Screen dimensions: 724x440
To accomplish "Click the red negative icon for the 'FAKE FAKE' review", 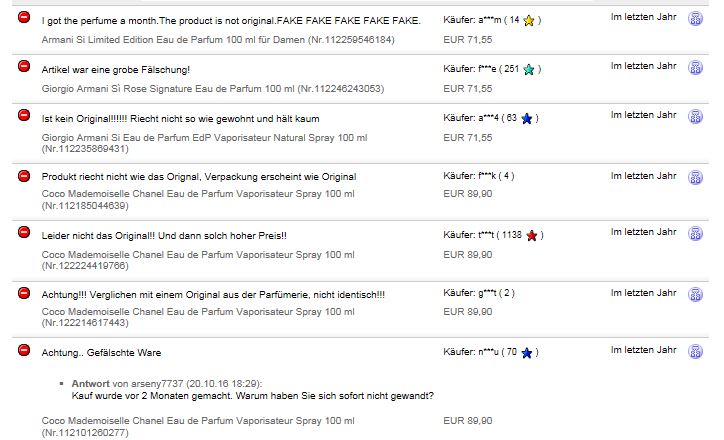I will click(24, 19).
